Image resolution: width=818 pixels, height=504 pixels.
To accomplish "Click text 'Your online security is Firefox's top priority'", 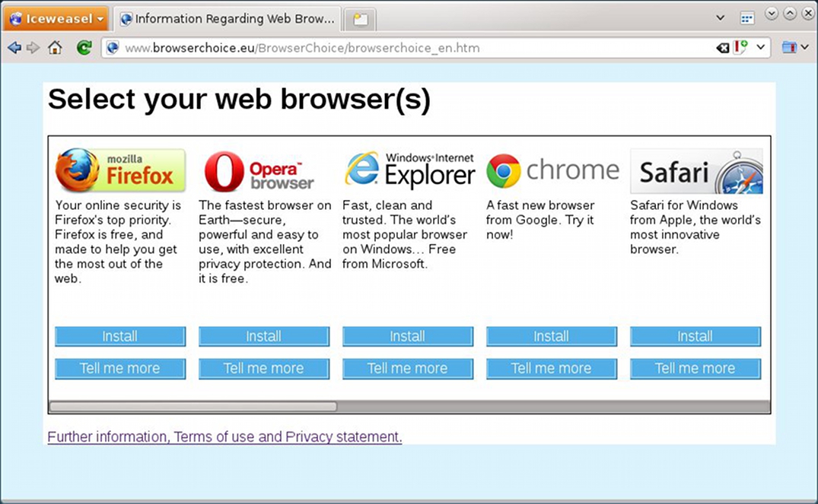I will click(x=118, y=213).
